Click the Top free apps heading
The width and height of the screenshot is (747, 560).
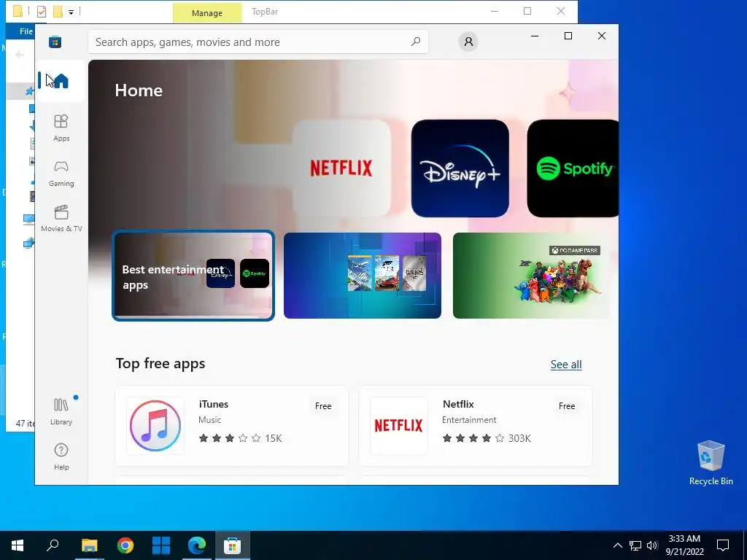tap(160, 363)
